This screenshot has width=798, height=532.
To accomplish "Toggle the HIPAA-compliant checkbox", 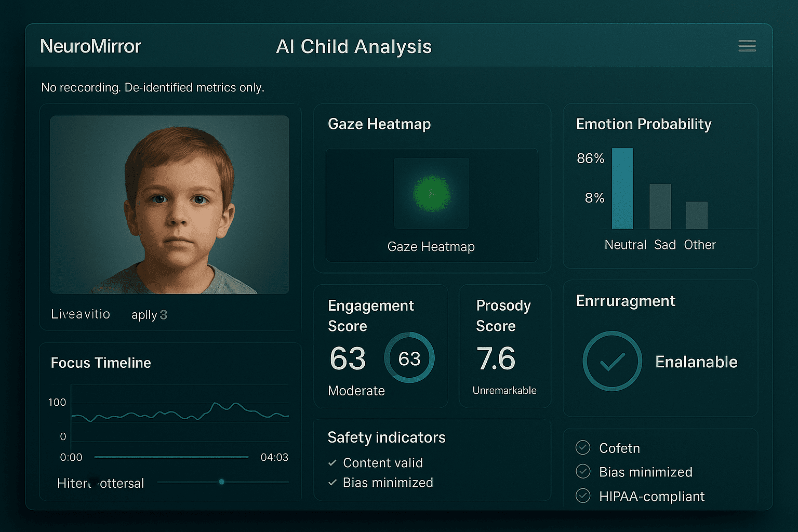I will (x=583, y=496).
